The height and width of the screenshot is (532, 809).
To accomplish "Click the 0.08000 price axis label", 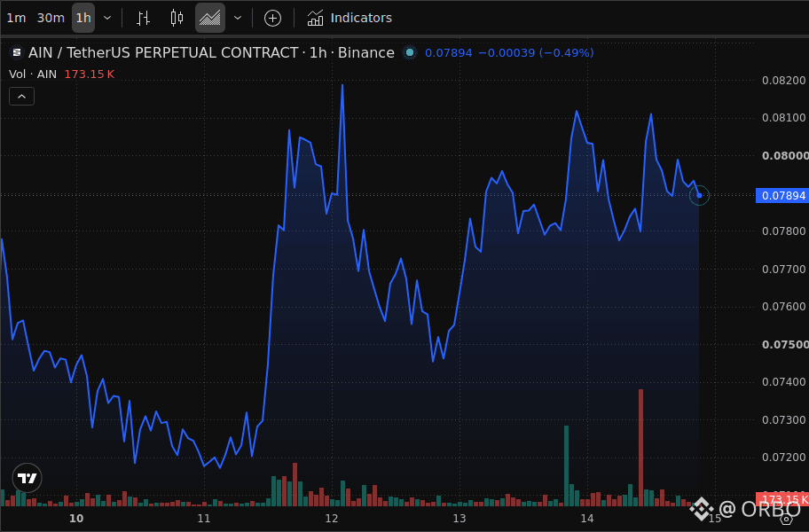I will point(785,156).
